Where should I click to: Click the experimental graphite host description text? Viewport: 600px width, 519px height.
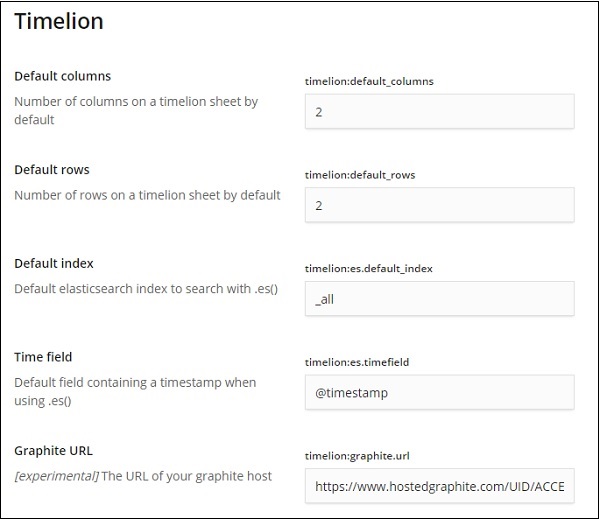tap(143, 475)
